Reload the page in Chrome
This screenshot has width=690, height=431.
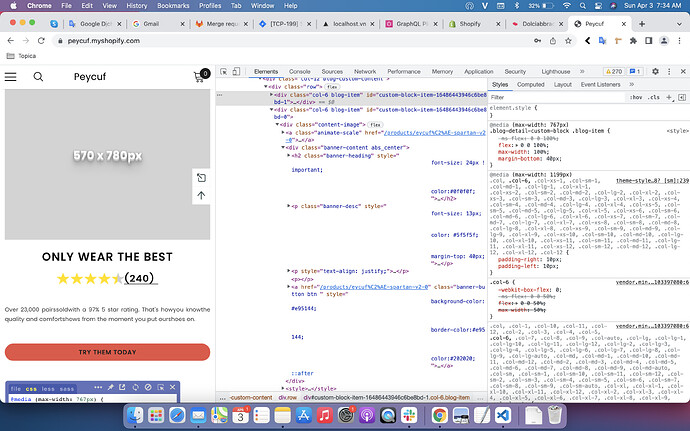pyautogui.click(x=41, y=41)
